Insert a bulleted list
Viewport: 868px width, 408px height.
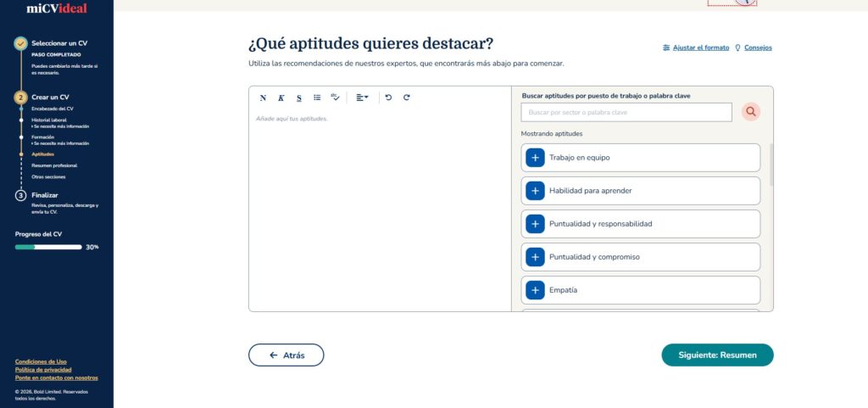coord(317,98)
